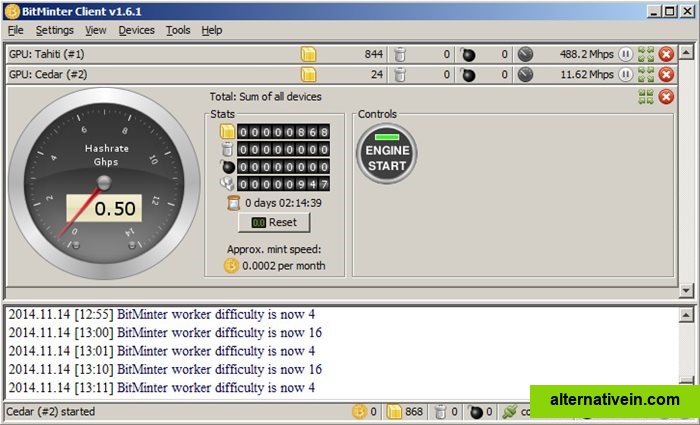Click the status bar trash icon
Viewport: 700px width, 425px height.
pyautogui.click(x=440, y=412)
